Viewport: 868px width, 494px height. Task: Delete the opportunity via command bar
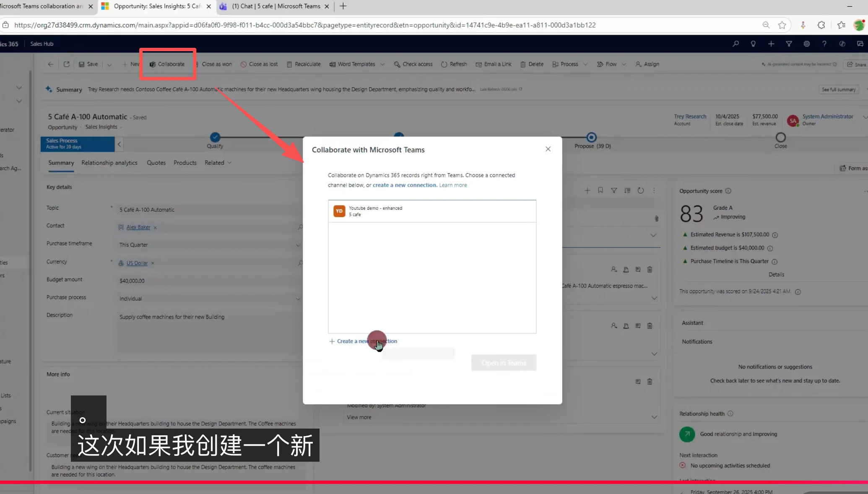pos(532,64)
